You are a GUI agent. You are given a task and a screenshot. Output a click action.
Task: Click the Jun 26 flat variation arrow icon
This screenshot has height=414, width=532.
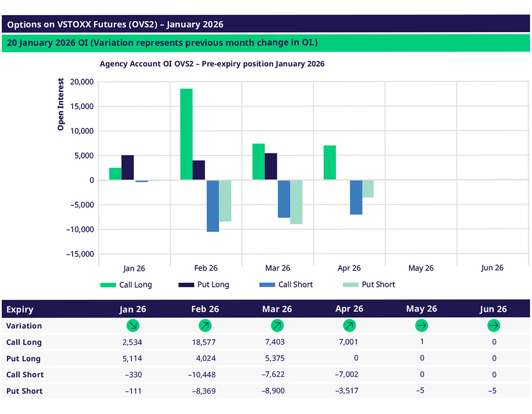(494, 326)
